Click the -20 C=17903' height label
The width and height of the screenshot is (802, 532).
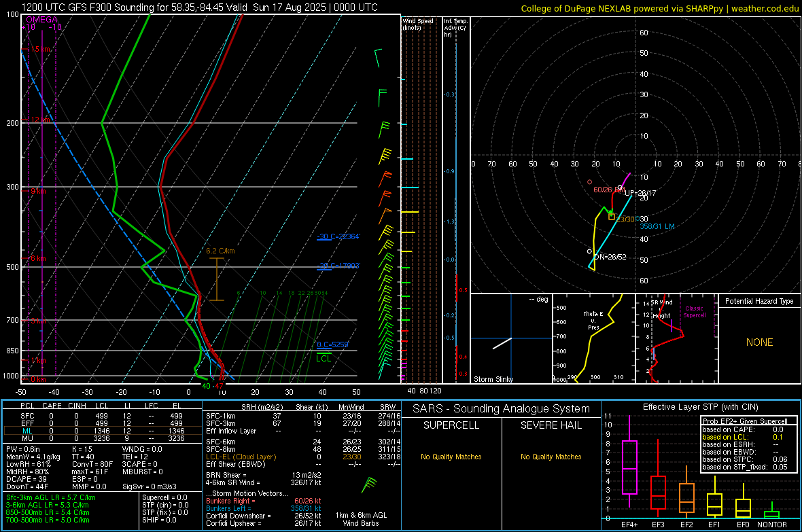pos(338,266)
